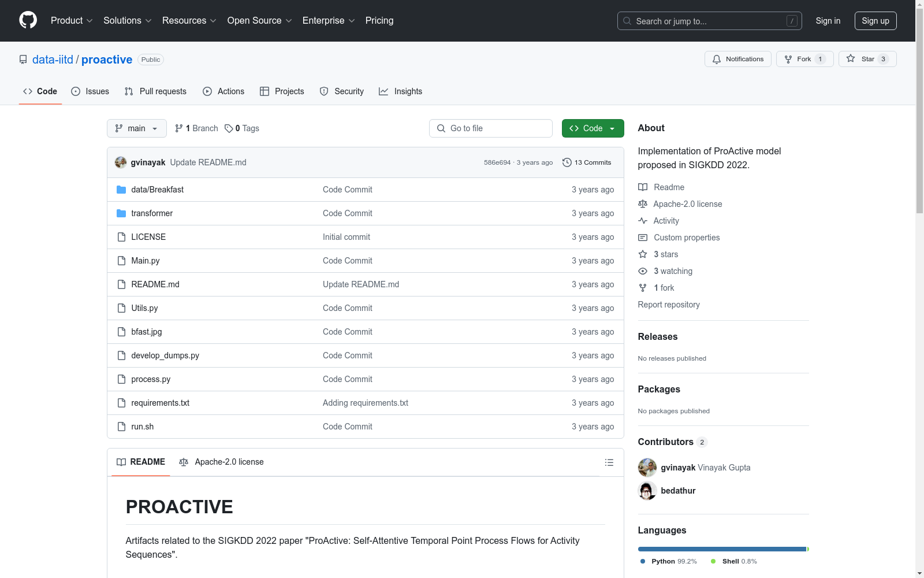Click the run.sh file icon

(x=121, y=427)
